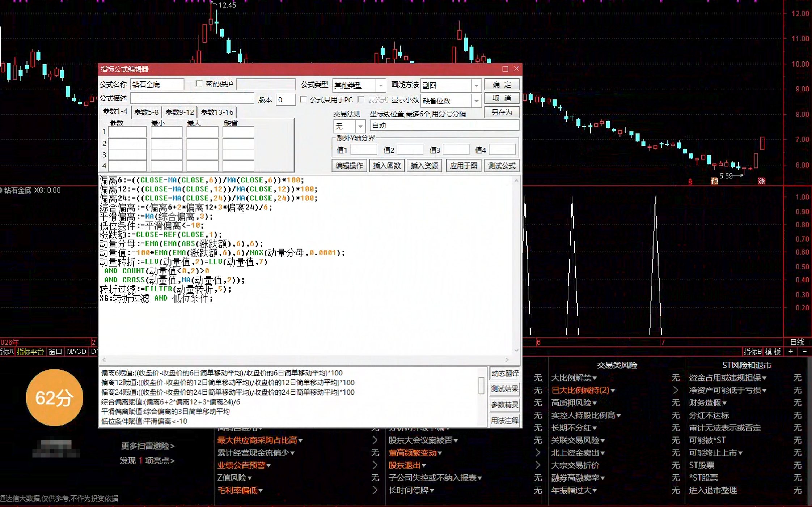812x507 pixels.
Task: Click the 插入函数 button
Action: 387,166
